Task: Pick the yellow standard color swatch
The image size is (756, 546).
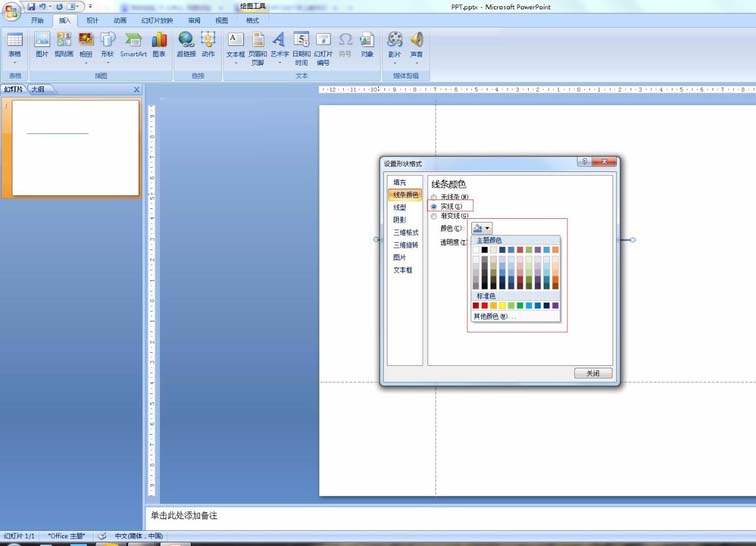Action: 502,305
